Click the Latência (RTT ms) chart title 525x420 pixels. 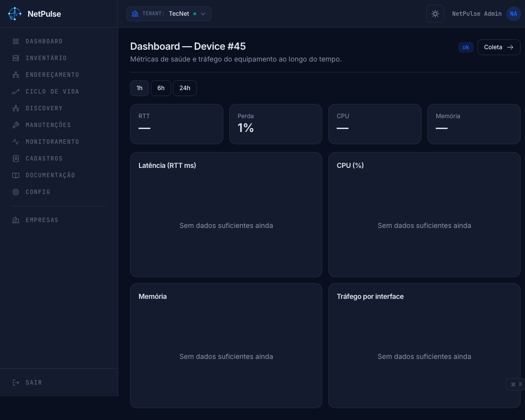click(167, 165)
